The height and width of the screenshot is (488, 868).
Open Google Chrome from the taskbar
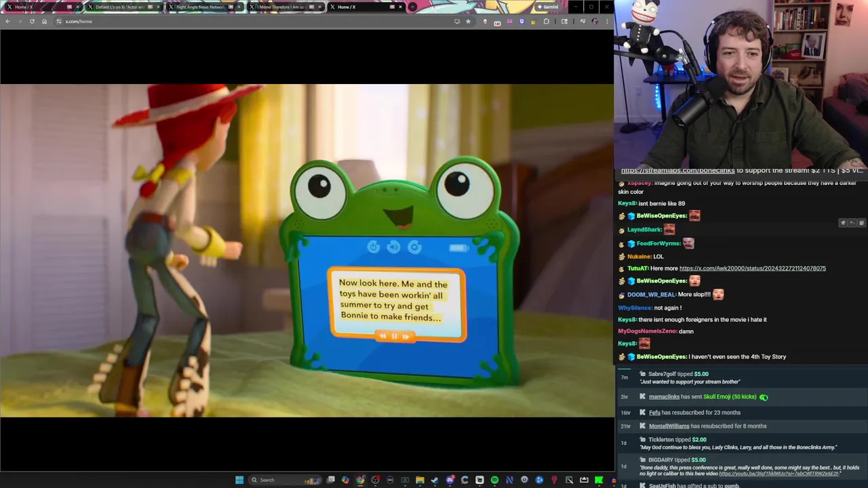coord(360,480)
